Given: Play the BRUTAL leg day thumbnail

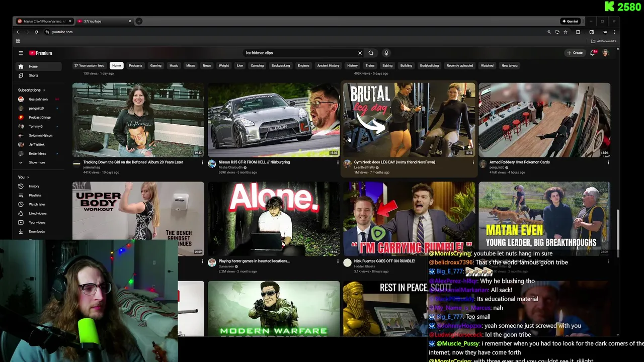Looking at the screenshot, I should (409, 120).
